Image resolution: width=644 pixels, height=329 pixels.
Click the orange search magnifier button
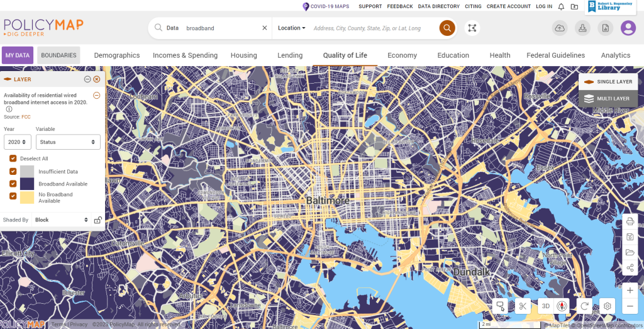coord(447,28)
